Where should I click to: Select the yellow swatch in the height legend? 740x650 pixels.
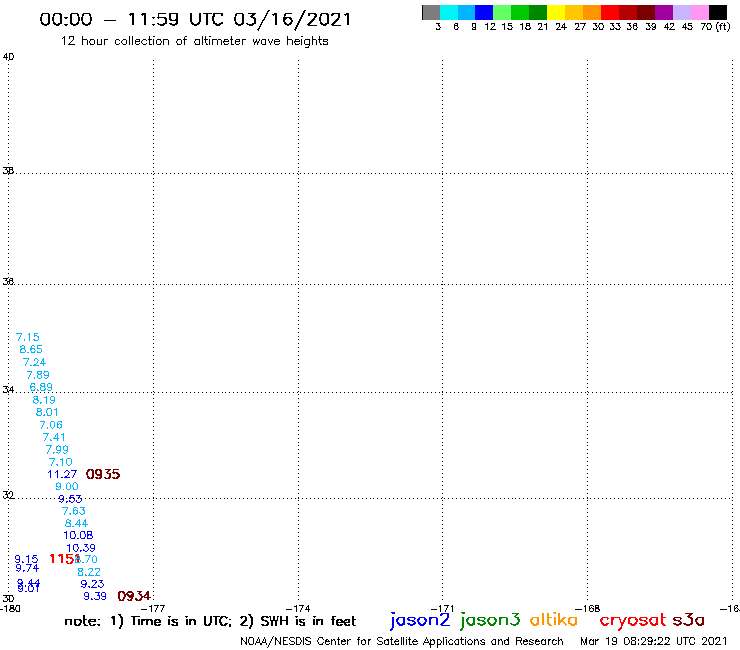click(556, 13)
